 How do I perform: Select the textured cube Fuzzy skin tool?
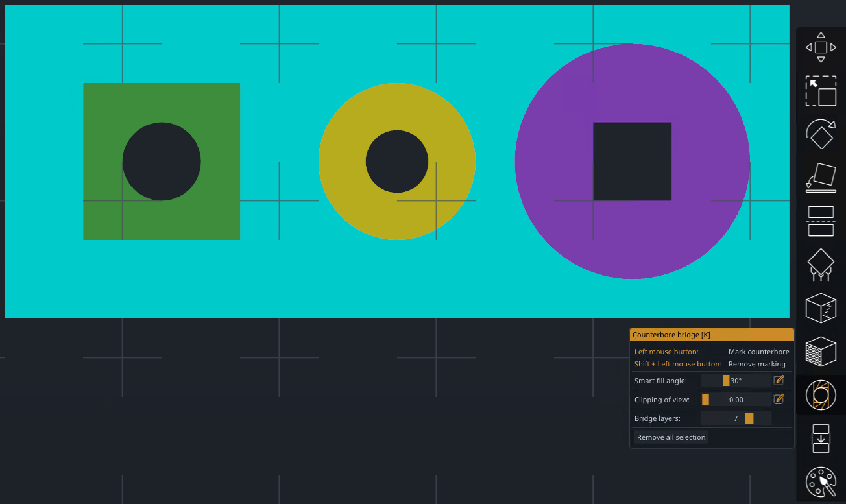click(821, 352)
